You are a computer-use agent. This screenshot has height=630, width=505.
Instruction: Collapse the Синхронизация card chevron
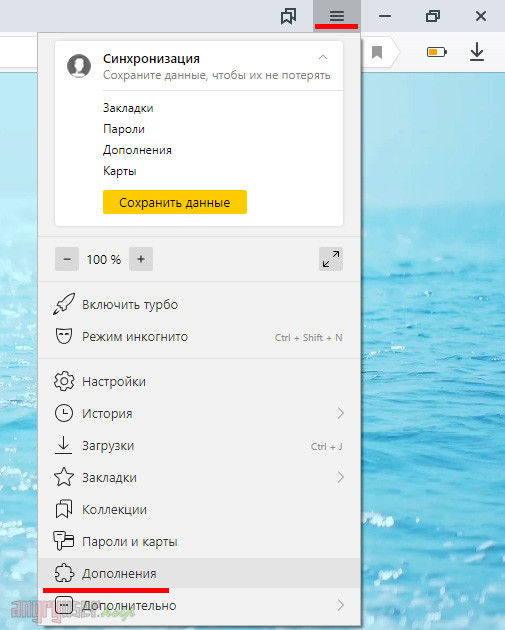[x=323, y=57]
